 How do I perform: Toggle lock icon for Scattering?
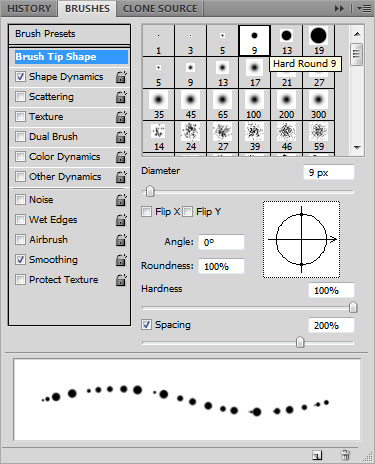click(x=121, y=97)
